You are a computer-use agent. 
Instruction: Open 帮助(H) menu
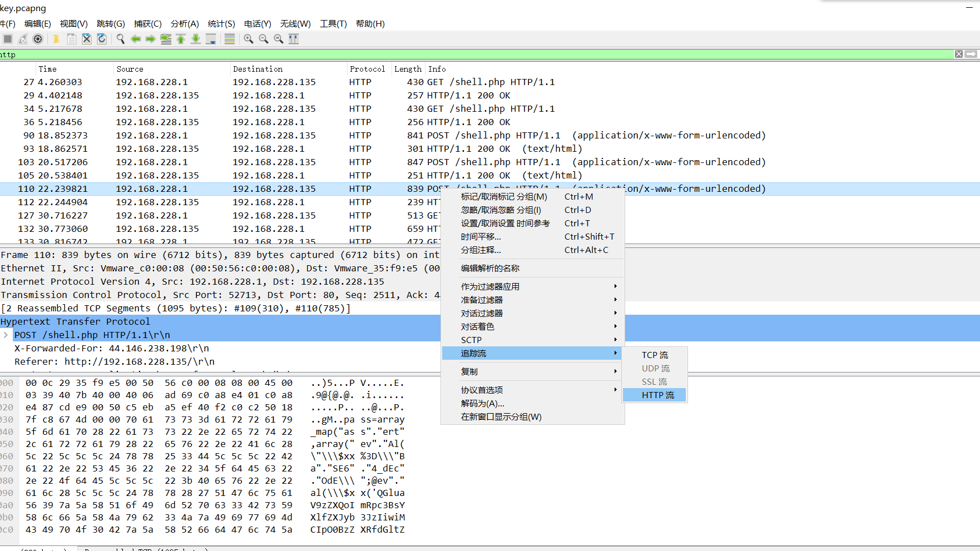pyautogui.click(x=370, y=23)
